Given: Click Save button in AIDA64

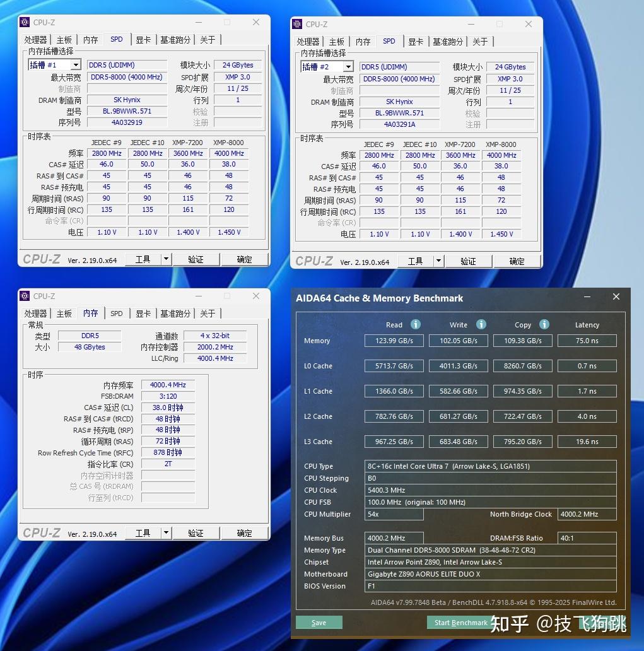Looking at the screenshot, I should (319, 623).
